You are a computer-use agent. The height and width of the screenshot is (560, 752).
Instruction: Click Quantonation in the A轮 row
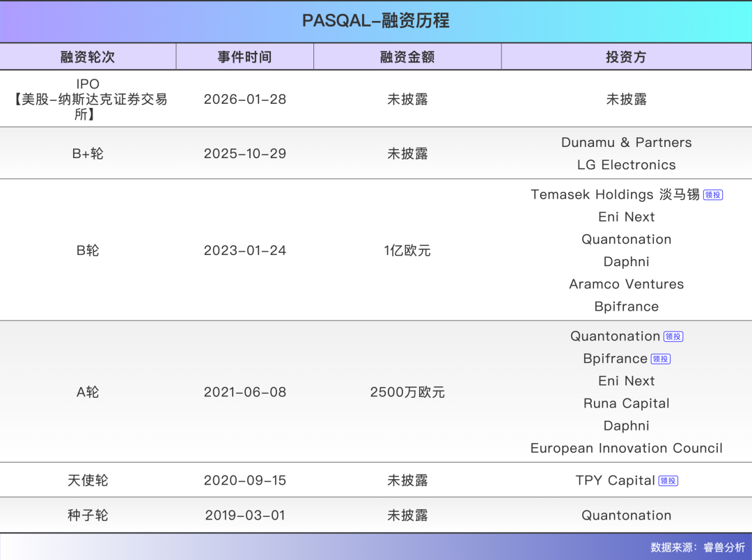616,336
